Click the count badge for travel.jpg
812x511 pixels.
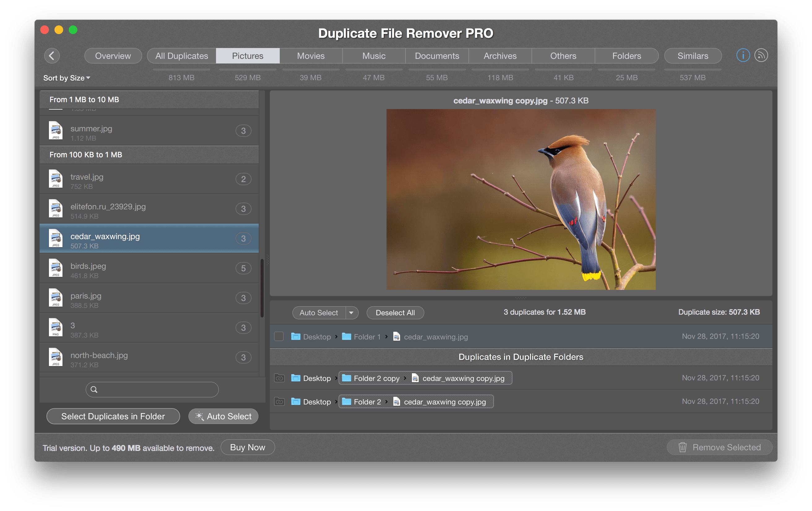click(x=243, y=179)
